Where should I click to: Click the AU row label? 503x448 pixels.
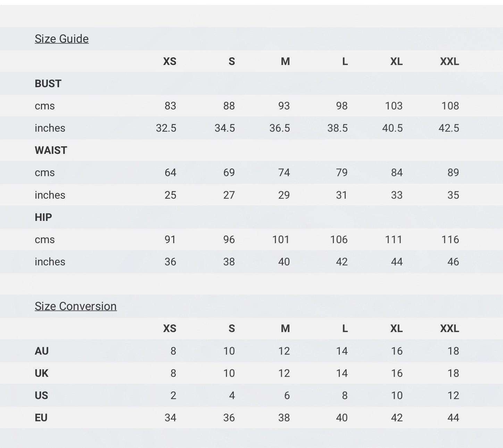pyautogui.click(x=42, y=351)
